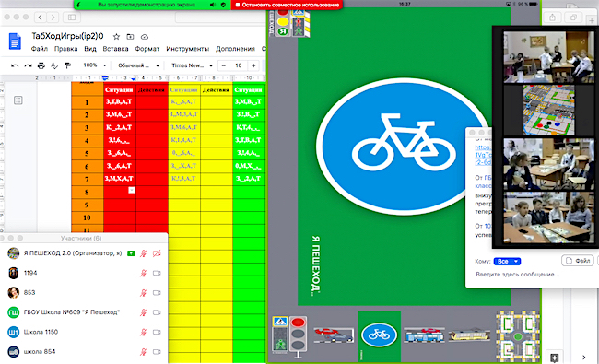Click the Safari tabs overview icon
Screen dimensions: 599x364
[573, 18]
